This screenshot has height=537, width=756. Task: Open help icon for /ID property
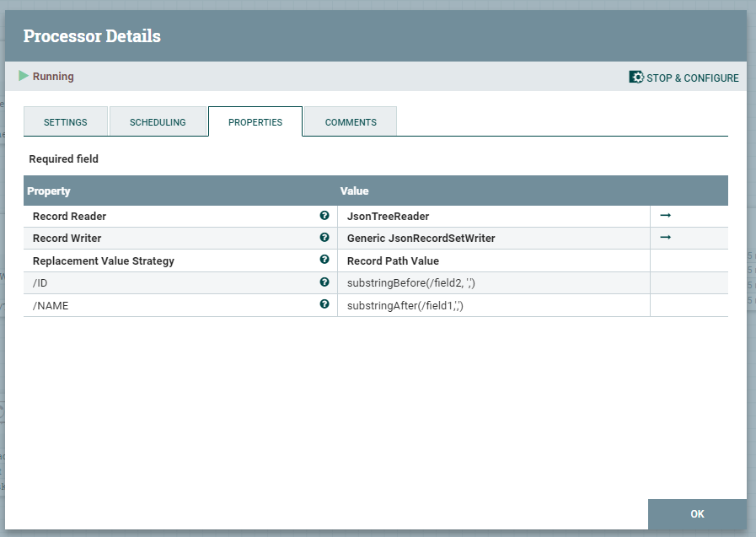[x=324, y=282]
